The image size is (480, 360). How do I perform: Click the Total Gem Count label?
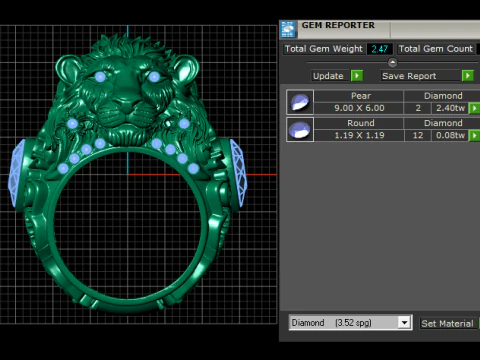point(436,49)
